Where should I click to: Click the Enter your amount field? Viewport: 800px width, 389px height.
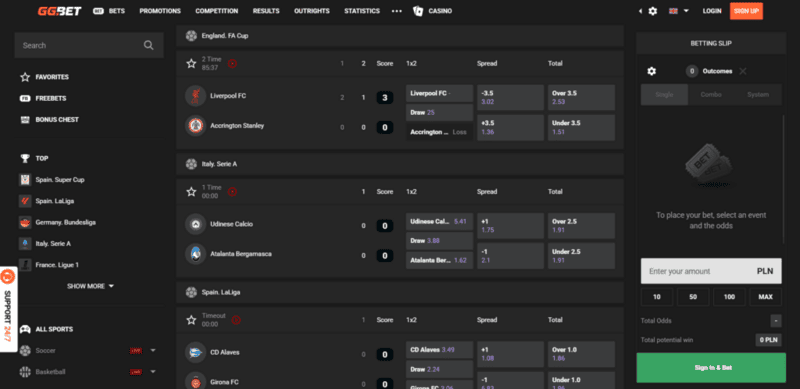click(711, 271)
